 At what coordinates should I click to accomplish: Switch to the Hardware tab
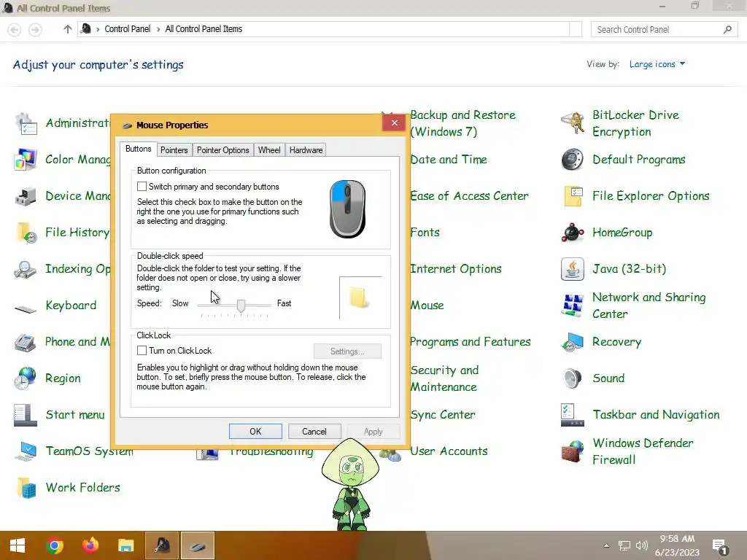[x=306, y=150]
